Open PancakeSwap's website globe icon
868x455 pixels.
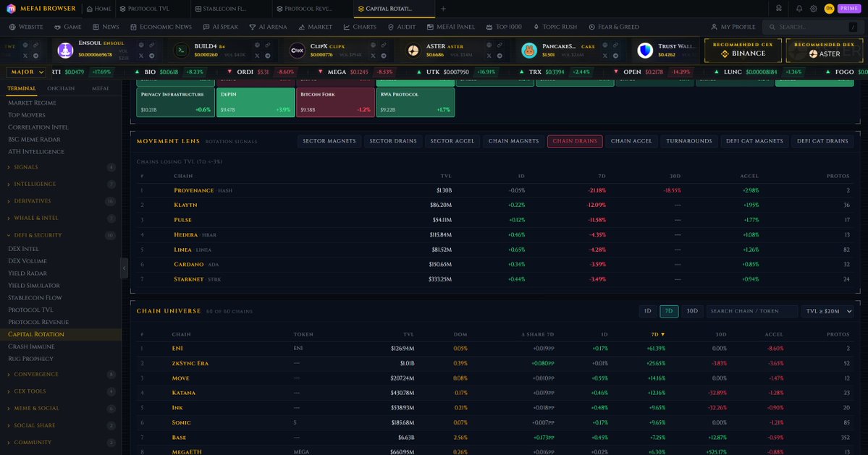(604, 46)
